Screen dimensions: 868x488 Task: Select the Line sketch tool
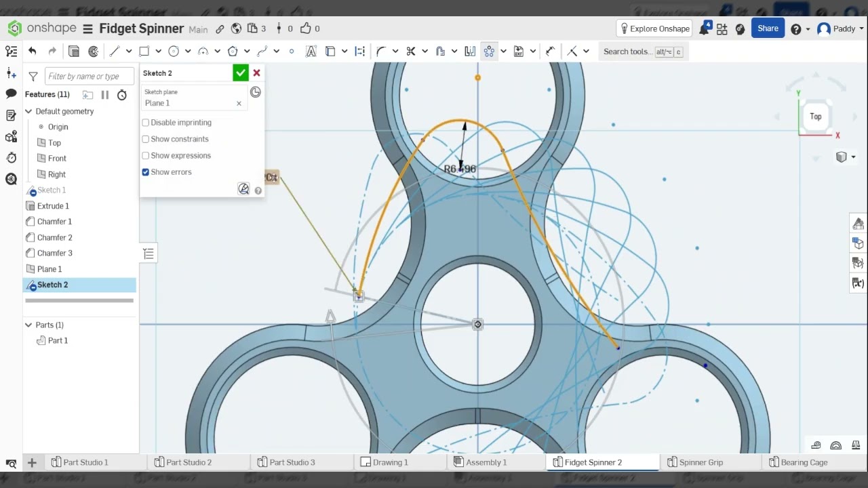click(x=114, y=52)
